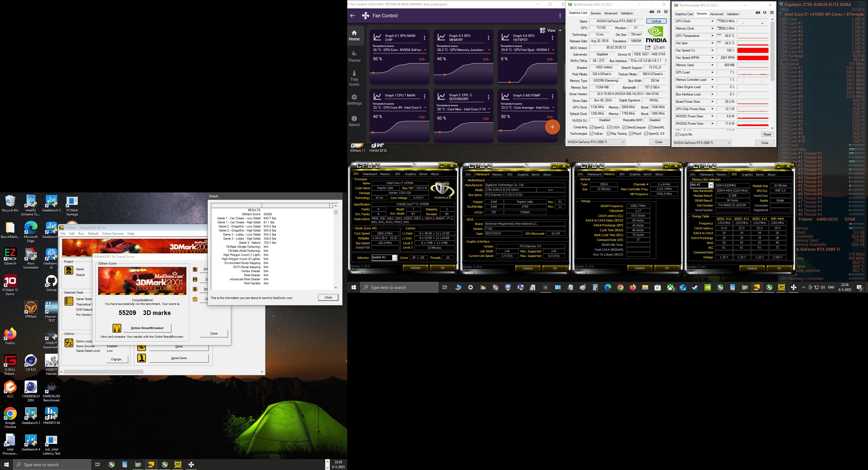The image size is (868, 470).
Task: Open Board Power Draw sensor dropdown arrow
Action: [x=712, y=102]
